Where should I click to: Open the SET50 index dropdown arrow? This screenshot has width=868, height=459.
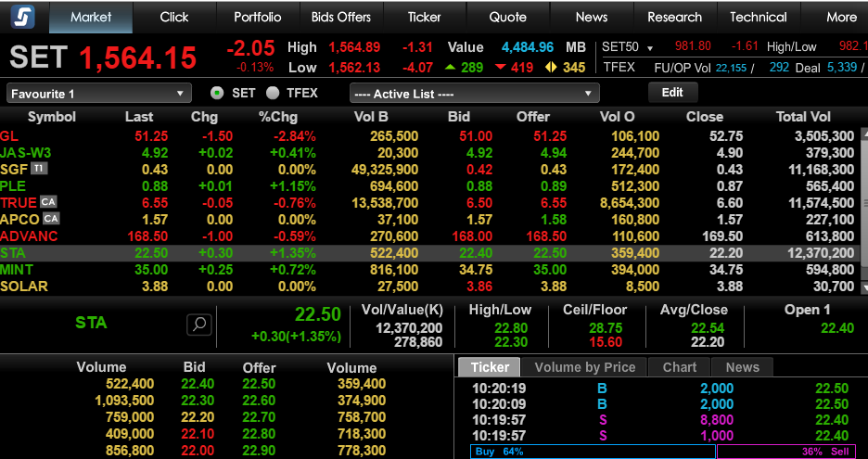tap(650, 47)
